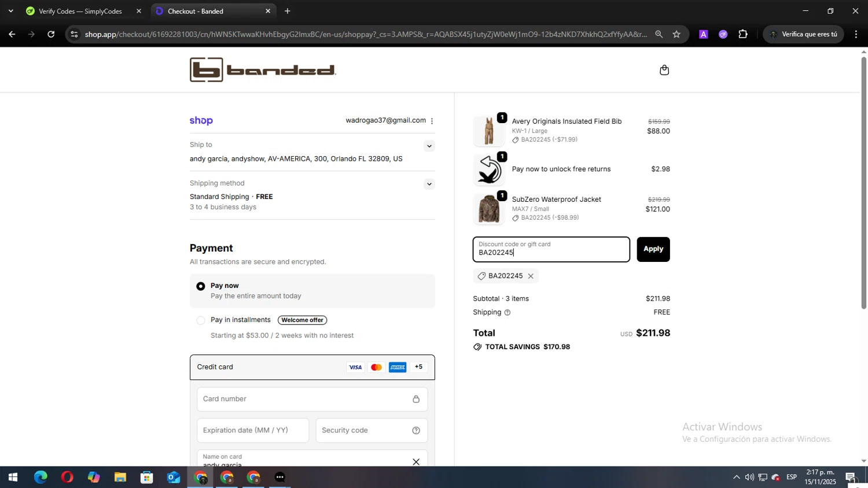The image size is (868, 488).
Task: Expand the Shipping method section
Action: click(x=429, y=184)
